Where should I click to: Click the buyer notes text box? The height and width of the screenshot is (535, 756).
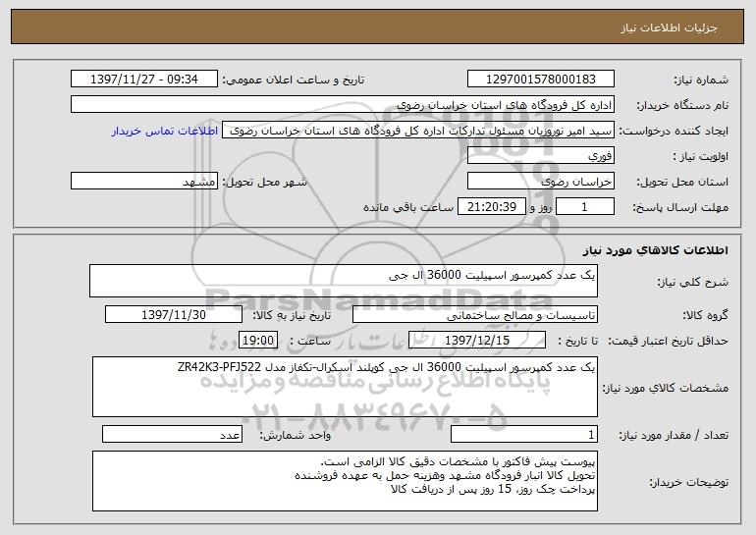(345, 481)
